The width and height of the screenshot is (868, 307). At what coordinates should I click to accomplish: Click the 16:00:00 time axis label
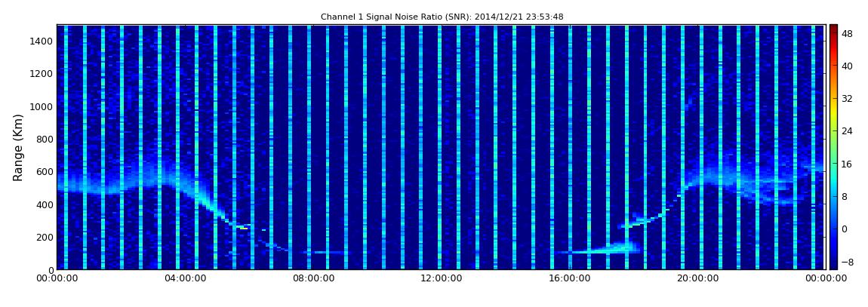(570, 279)
